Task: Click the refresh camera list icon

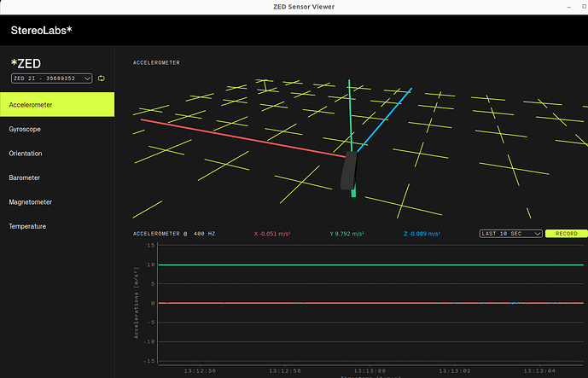Action: coord(102,79)
